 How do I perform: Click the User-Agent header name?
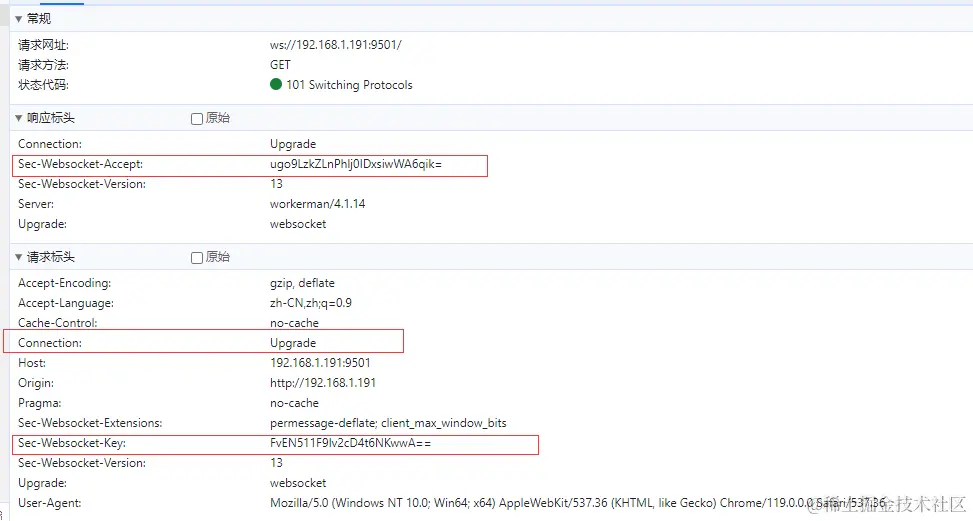[x=50, y=503]
